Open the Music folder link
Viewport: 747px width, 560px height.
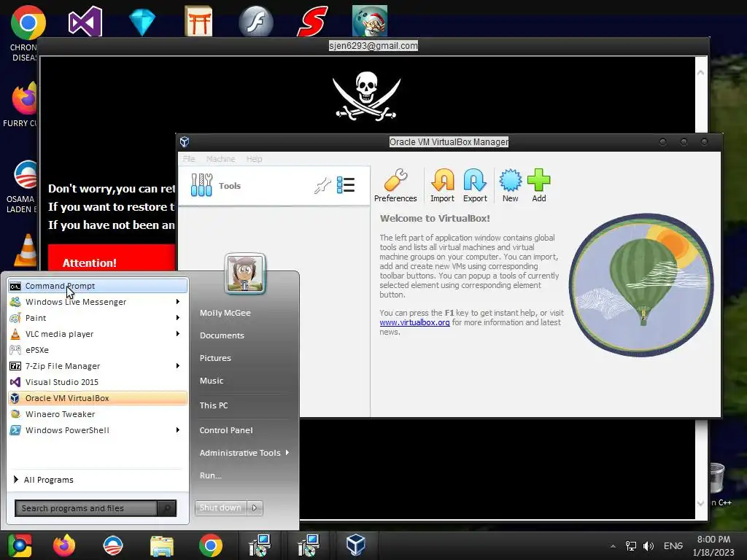(212, 381)
